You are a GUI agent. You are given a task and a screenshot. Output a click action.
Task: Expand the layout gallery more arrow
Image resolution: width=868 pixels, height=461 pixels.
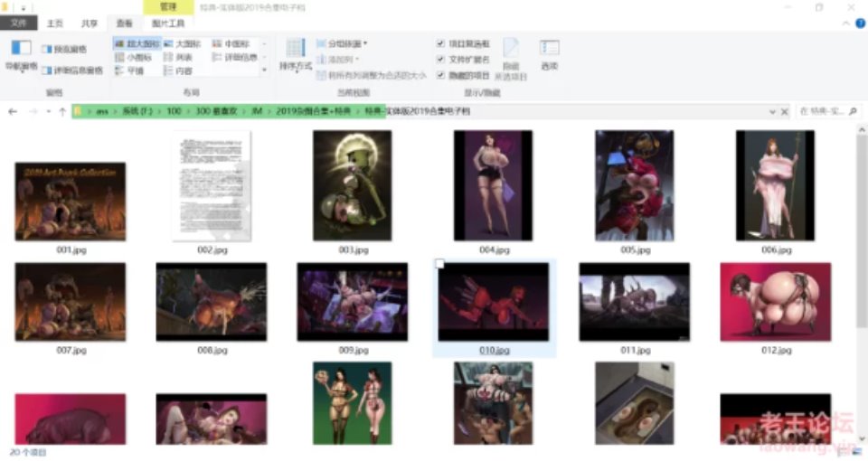pos(264,70)
